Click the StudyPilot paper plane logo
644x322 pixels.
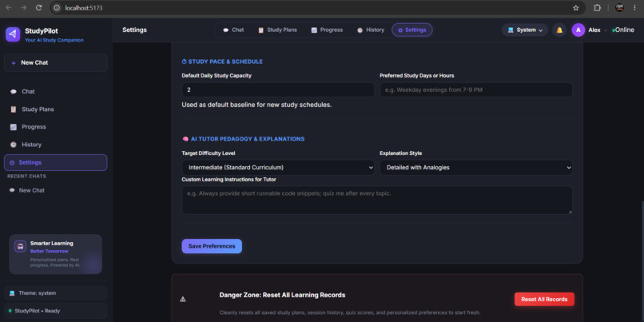(x=13, y=34)
